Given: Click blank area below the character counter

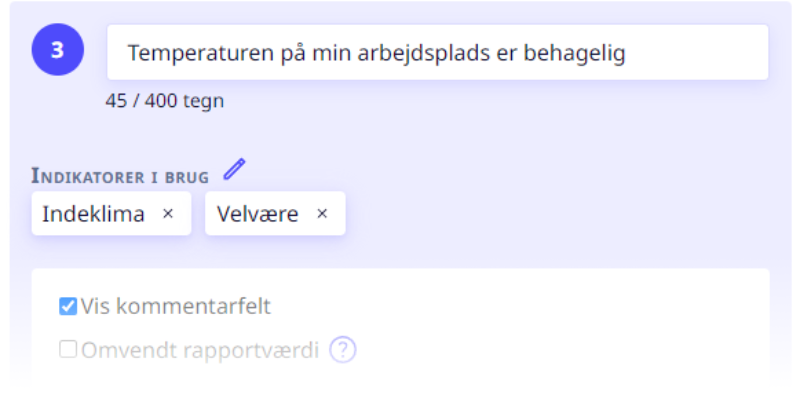Looking at the screenshot, I should (408, 135).
